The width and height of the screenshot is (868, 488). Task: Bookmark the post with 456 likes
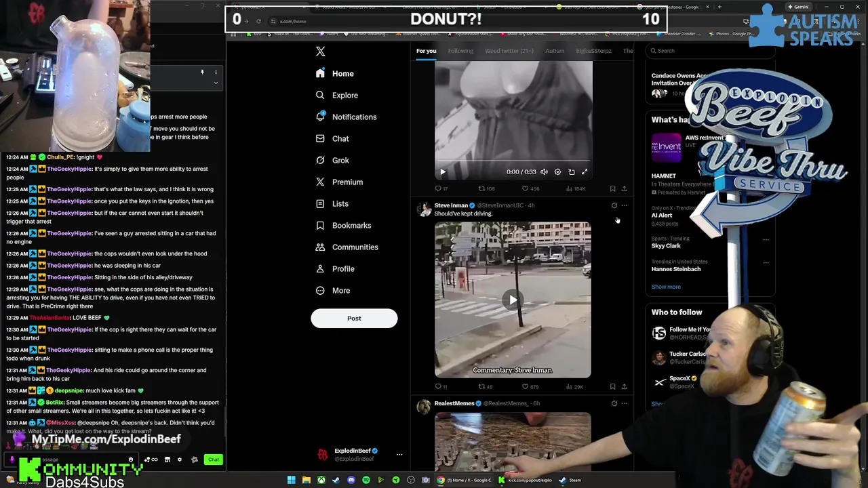(x=612, y=188)
